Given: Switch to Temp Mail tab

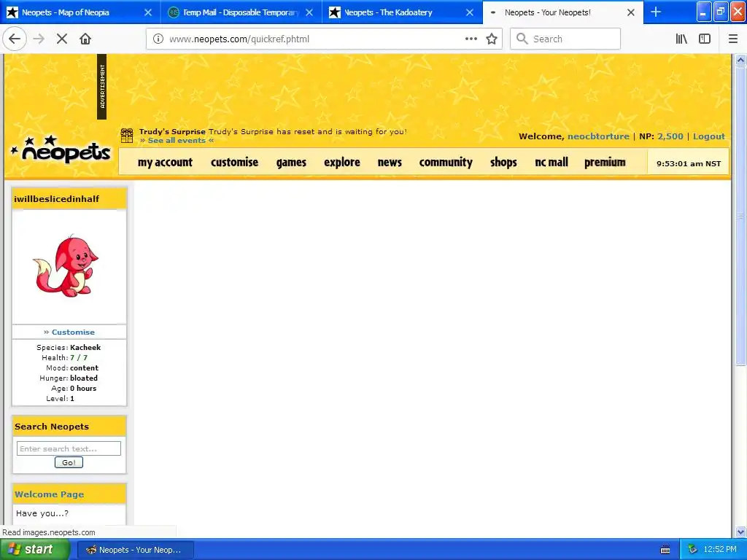Looking at the screenshot, I should click(x=241, y=12).
